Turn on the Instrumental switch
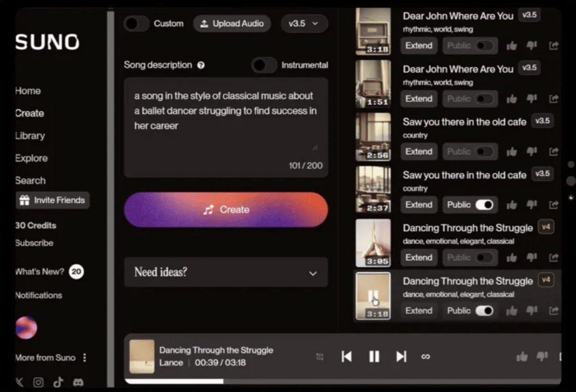The width and height of the screenshot is (576, 392). (x=264, y=65)
